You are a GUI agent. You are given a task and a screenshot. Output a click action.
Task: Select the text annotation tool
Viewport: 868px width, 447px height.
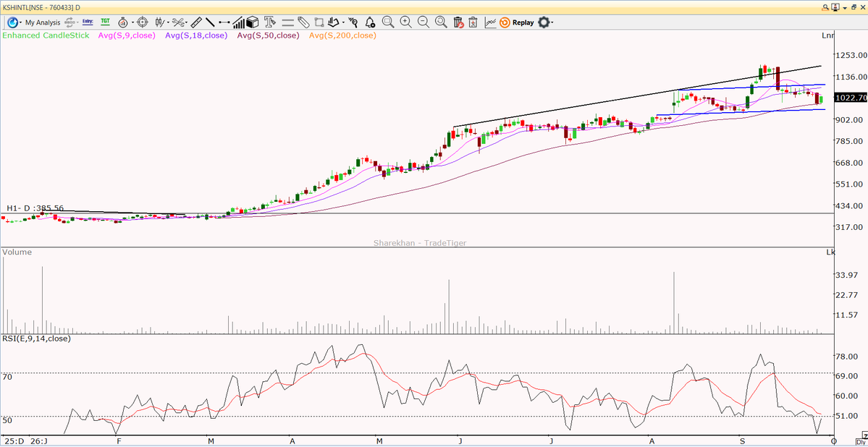coord(269,22)
